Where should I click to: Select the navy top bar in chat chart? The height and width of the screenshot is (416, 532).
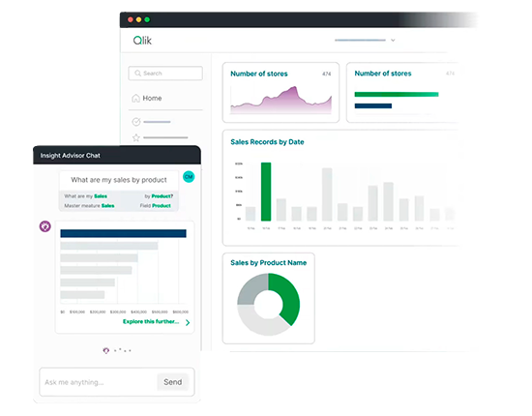pyautogui.click(x=123, y=233)
